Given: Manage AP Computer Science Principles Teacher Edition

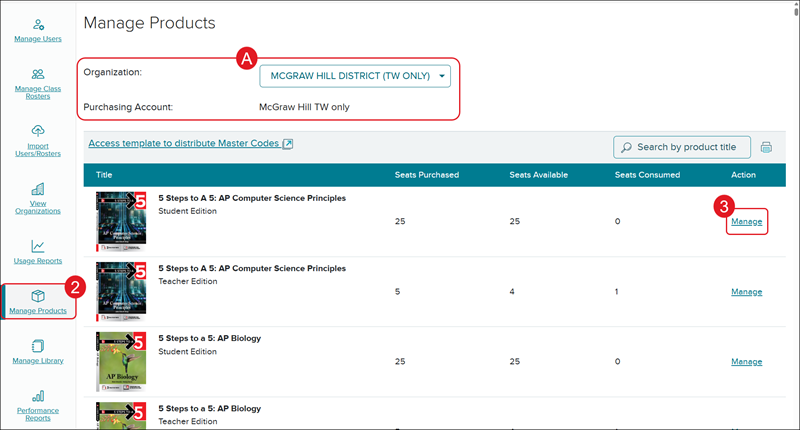Looking at the screenshot, I should pyautogui.click(x=746, y=292).
